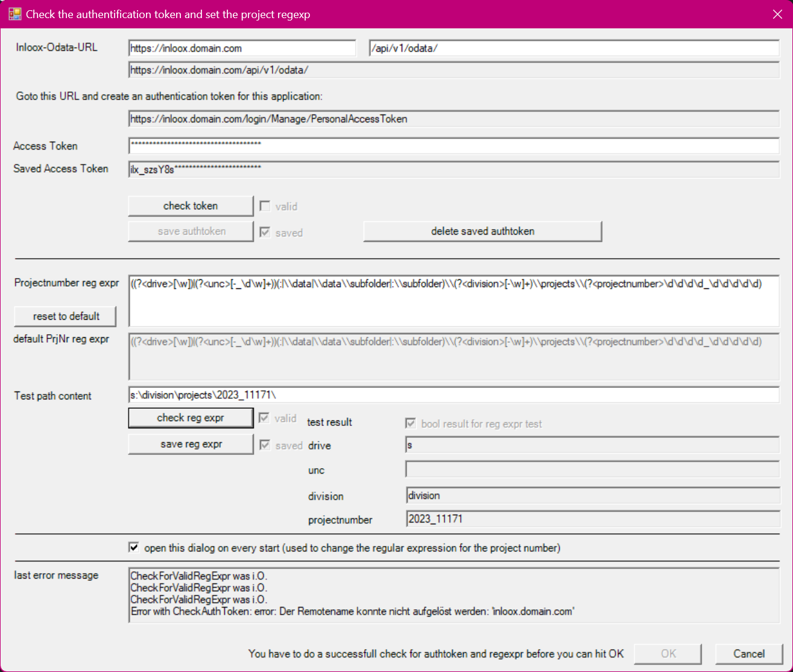The height and width of the screenshot is (672, 793).
Task: Click the 'Goto this URL' instruction text
Action: click(x=169, y=96)
